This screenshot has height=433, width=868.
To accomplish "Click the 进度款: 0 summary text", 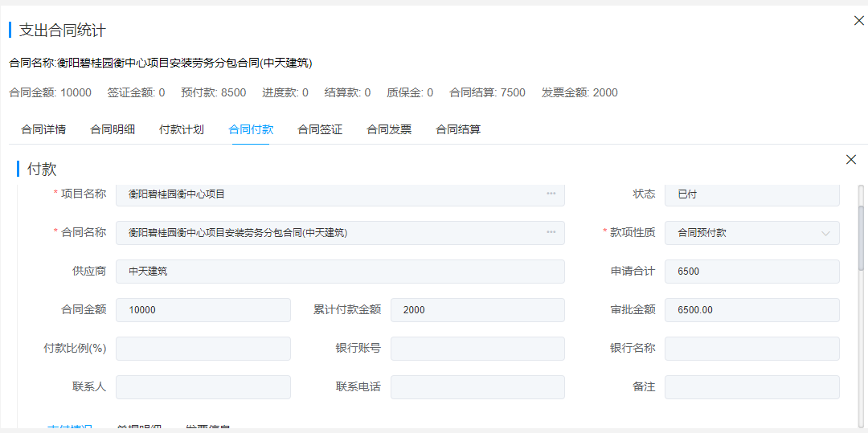I will tap(285, 92).
